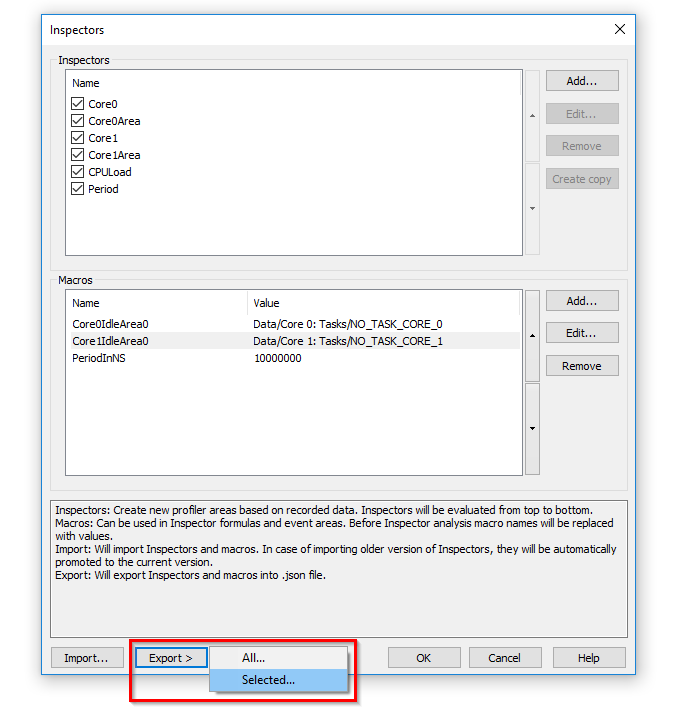Click Add... in the Inspectors section
Image resolution: width=685 pixels, height=716 pixels.
click(582, 81)
